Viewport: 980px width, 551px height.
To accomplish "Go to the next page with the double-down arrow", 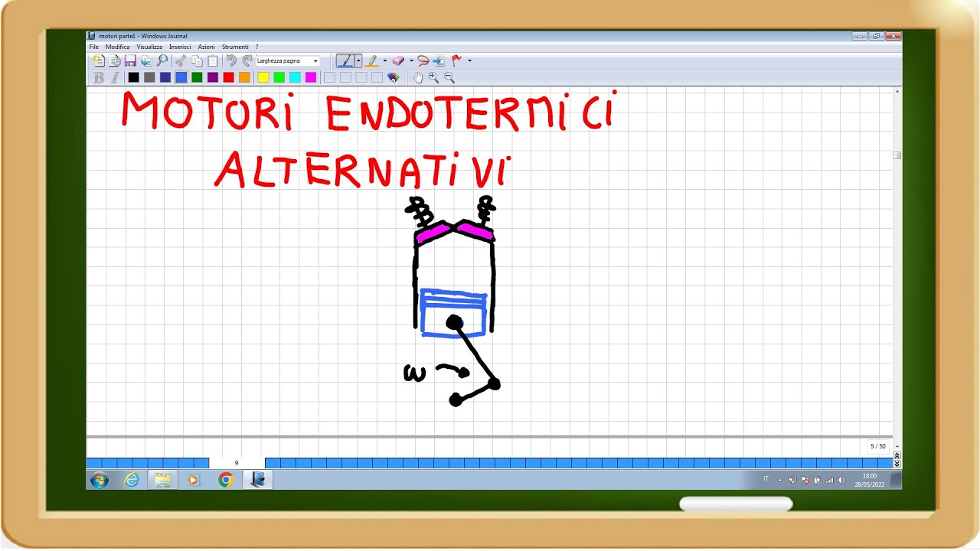I will pyautogui.click(x=897, y=464).
